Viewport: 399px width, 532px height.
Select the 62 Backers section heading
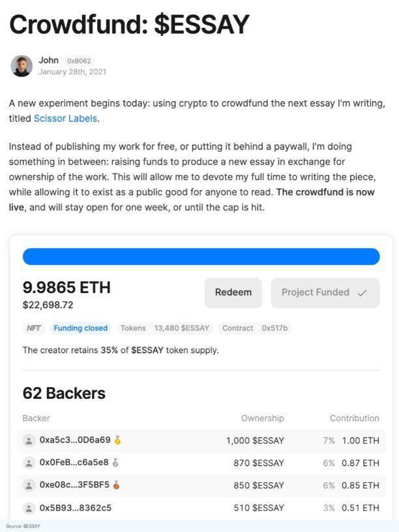pos(63,393)
